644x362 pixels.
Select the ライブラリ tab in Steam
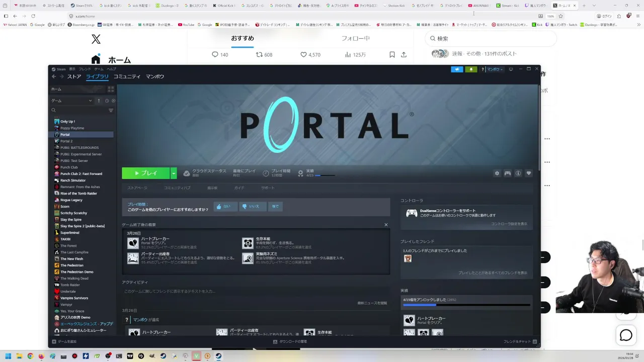[97, 76]
